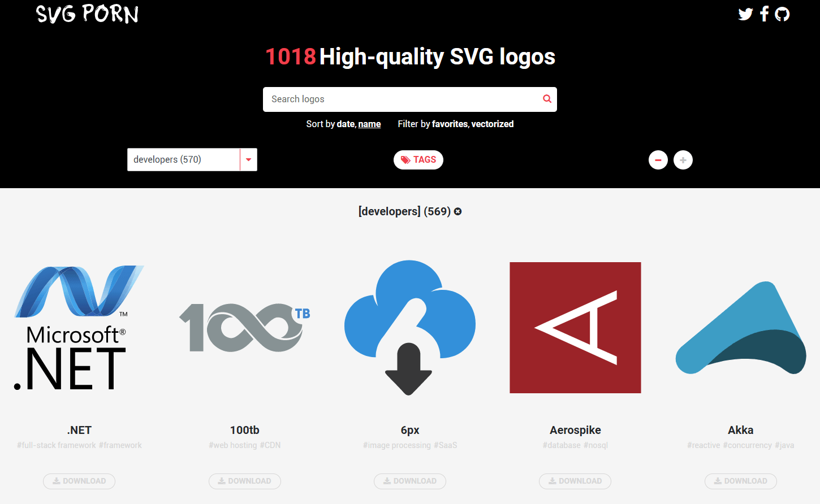Select the Akka logo thumbnail

pos(740,328)
